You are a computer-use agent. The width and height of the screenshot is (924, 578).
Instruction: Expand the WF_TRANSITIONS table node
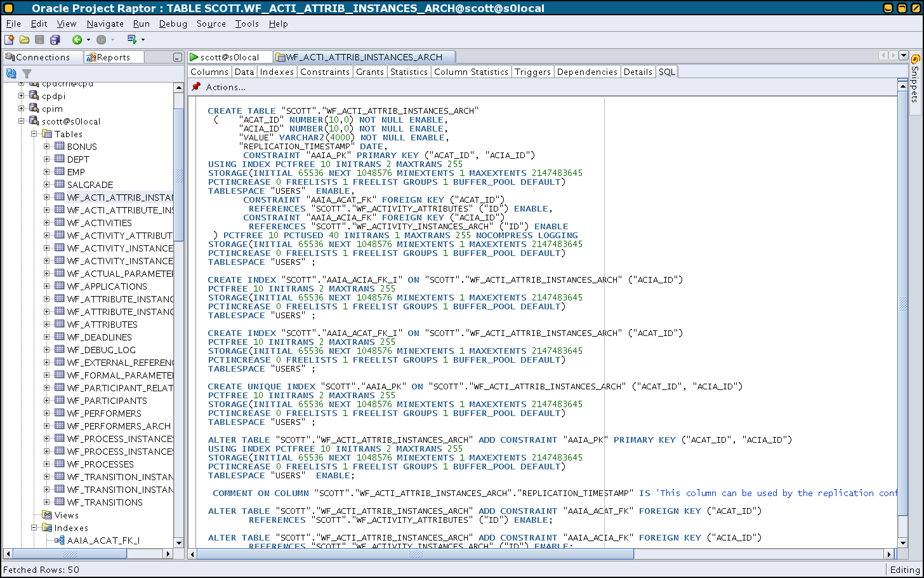pyautogui.click(x=47, y=502)
